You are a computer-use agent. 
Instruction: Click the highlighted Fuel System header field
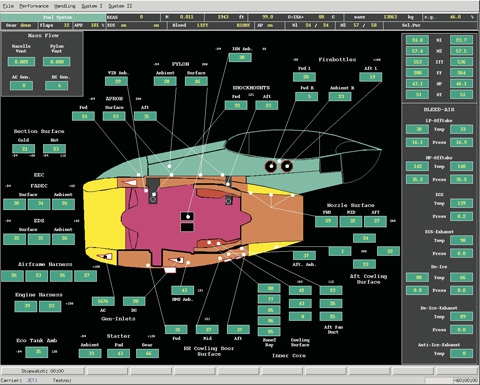(53, 17)
